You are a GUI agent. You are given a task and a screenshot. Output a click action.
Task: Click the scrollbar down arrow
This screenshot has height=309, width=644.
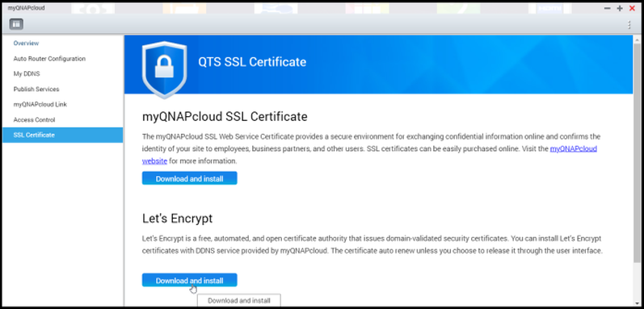636,303
